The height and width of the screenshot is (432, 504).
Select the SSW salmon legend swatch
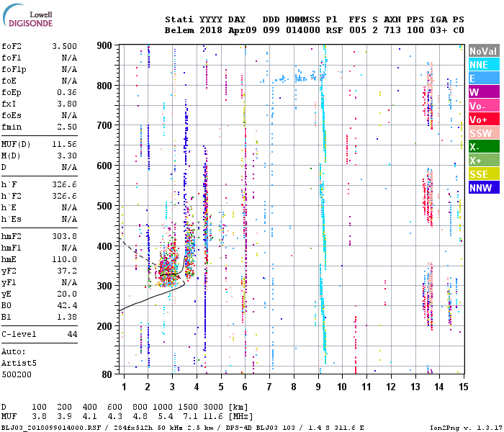(484, 133)
